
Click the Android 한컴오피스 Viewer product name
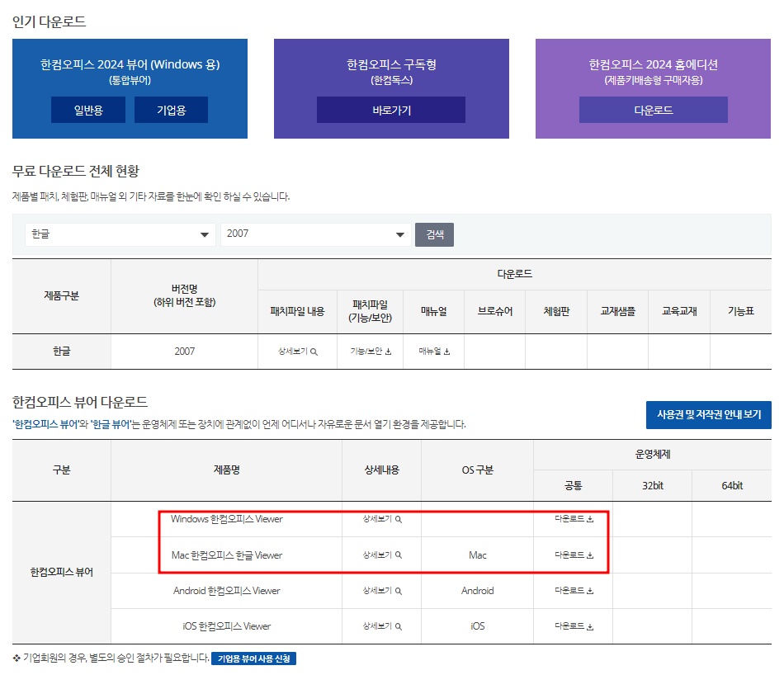pyautogui.click(x=226, y=591)
